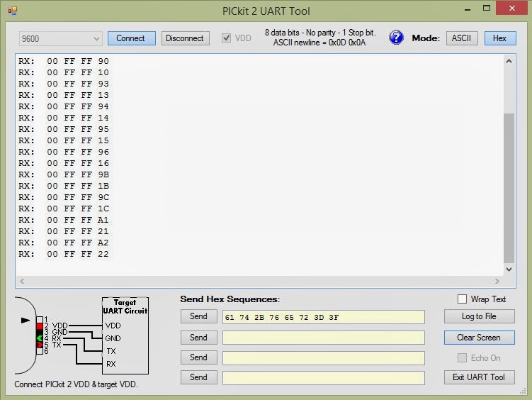Maximize the UART Tool window

click(487, 8)
